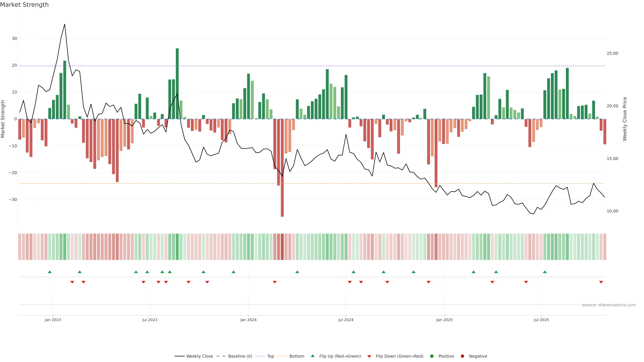This screenshot has width=644, height=362.
Task: Click the Market Strength chart title
Action: pyautogui.click(x=24, y=5)
